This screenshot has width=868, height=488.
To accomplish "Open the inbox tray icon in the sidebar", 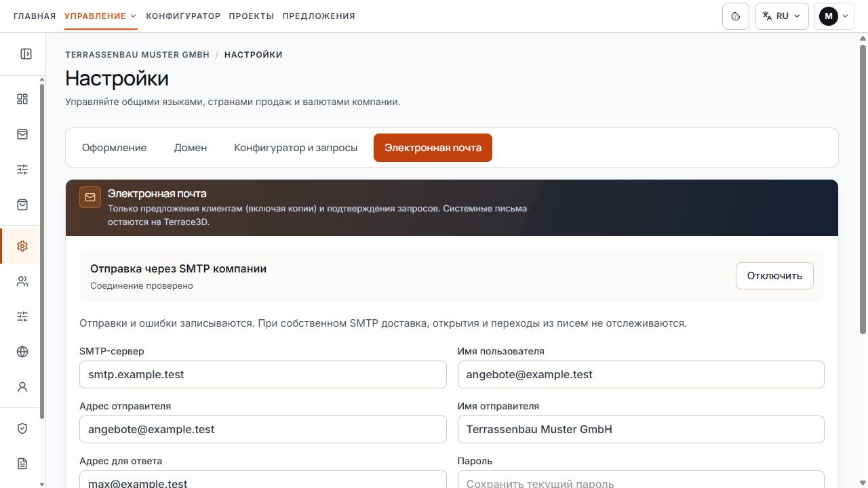I will [22, 135].
